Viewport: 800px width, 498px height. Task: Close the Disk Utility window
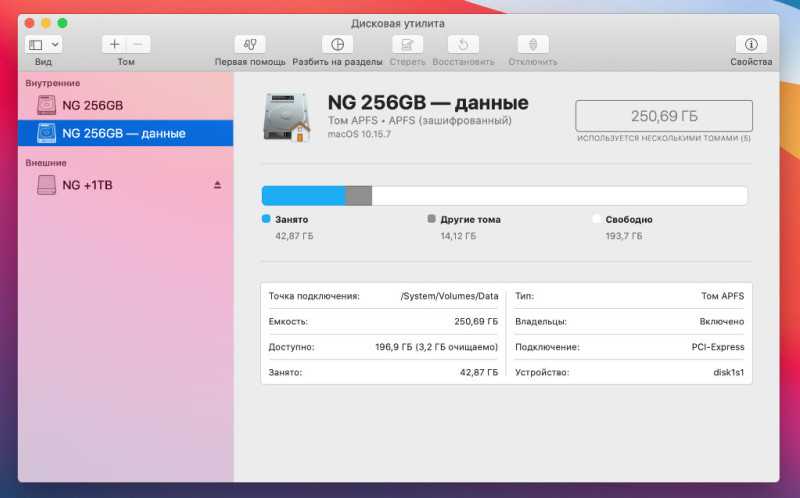[30, 23]
